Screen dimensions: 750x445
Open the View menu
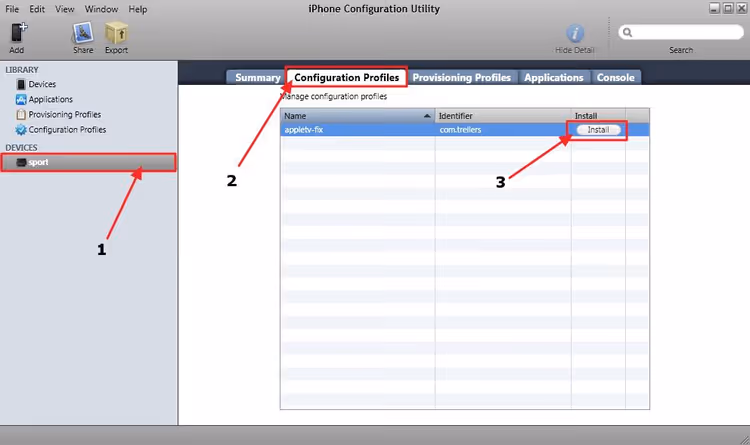pos(65,9)
